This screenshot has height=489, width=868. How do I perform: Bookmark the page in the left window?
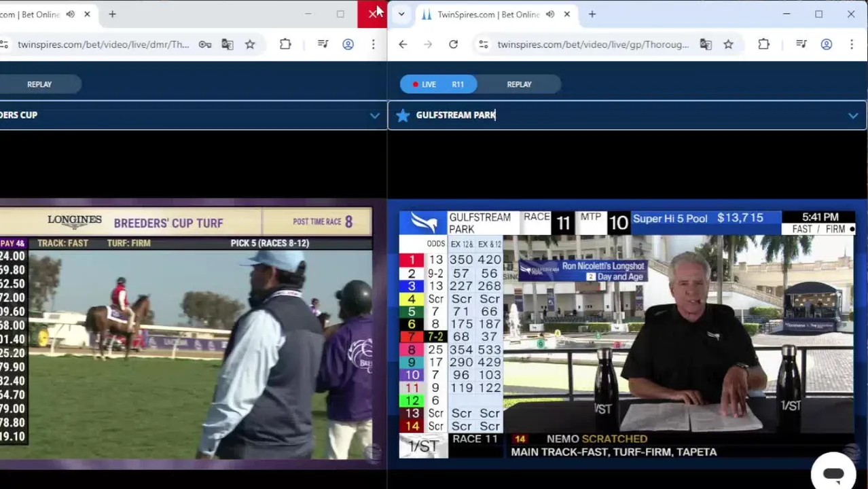250,44
